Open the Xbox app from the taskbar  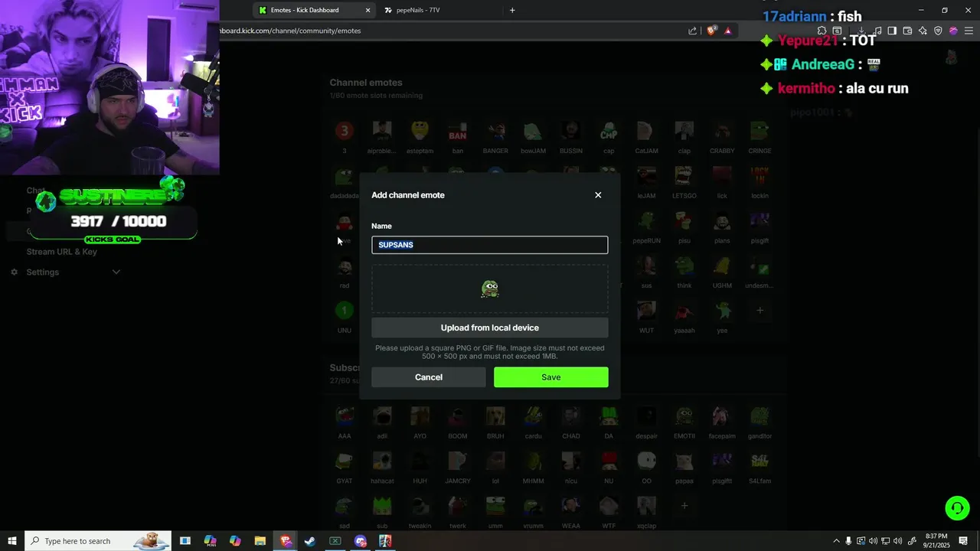coord(335,541)
